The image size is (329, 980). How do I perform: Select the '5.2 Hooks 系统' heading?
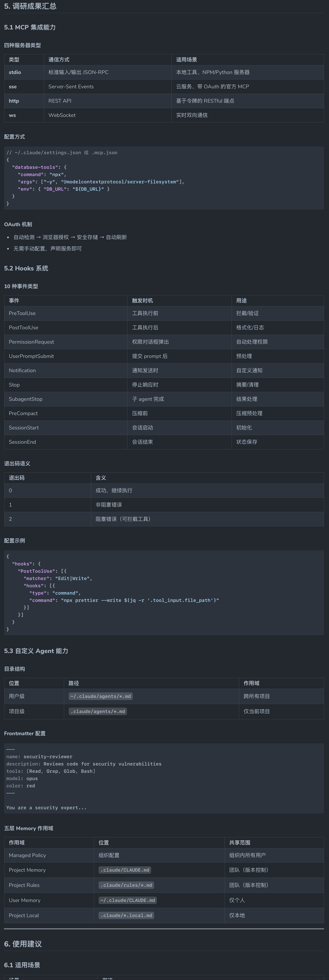pyautogui.click(x=26, y=268)
